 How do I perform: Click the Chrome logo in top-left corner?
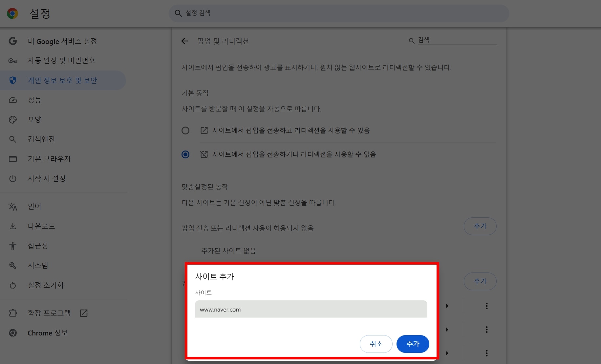12,13
